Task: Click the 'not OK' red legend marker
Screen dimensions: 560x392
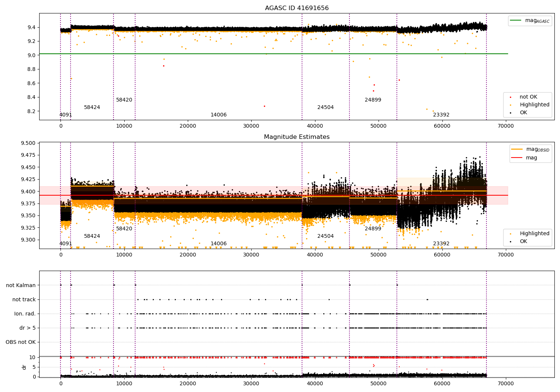Action: click(510, 97)
